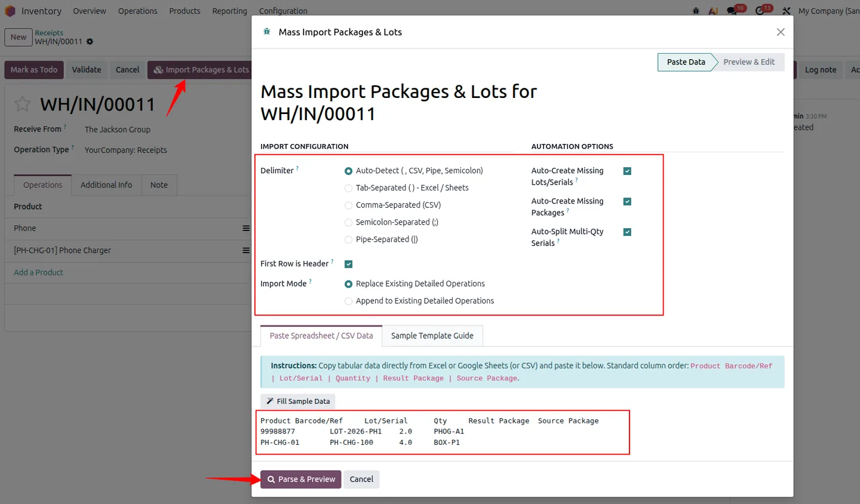Click Cancel in the dialog footer
860x504 pixels.
(361, 480)
